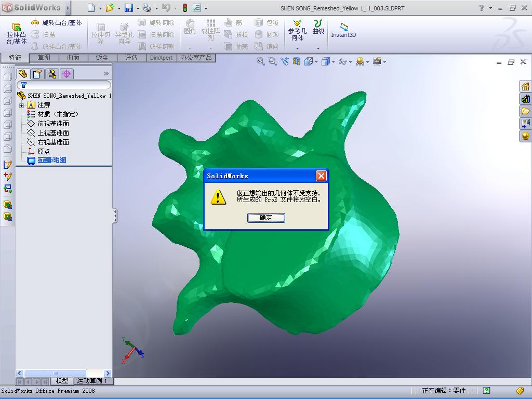Switch to 运动算例 1 Motion Study tab
532x399 pixels.
pyautogui.click(x=93, y=381)
